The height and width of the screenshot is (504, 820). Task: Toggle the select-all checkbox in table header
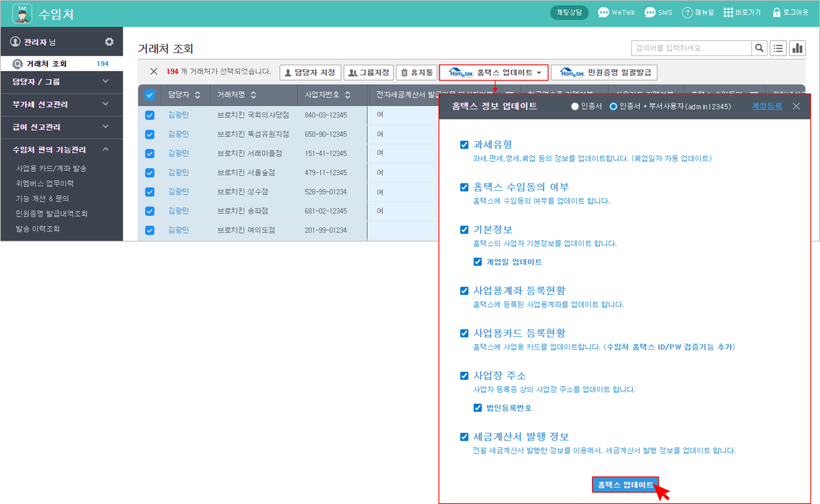click(150, 95)
